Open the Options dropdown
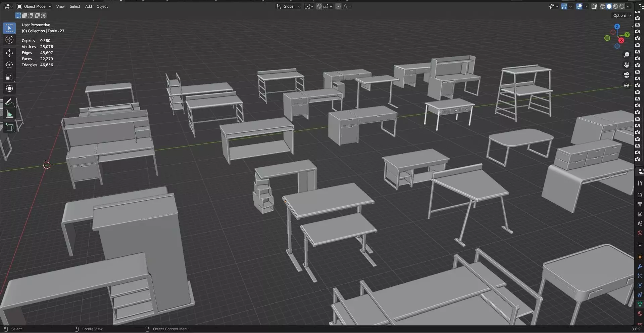This screenshot has height=333, width=644. tap(622, 15)
